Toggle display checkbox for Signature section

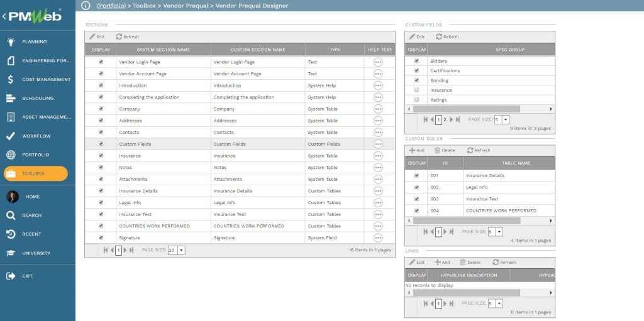coord(101,237)
